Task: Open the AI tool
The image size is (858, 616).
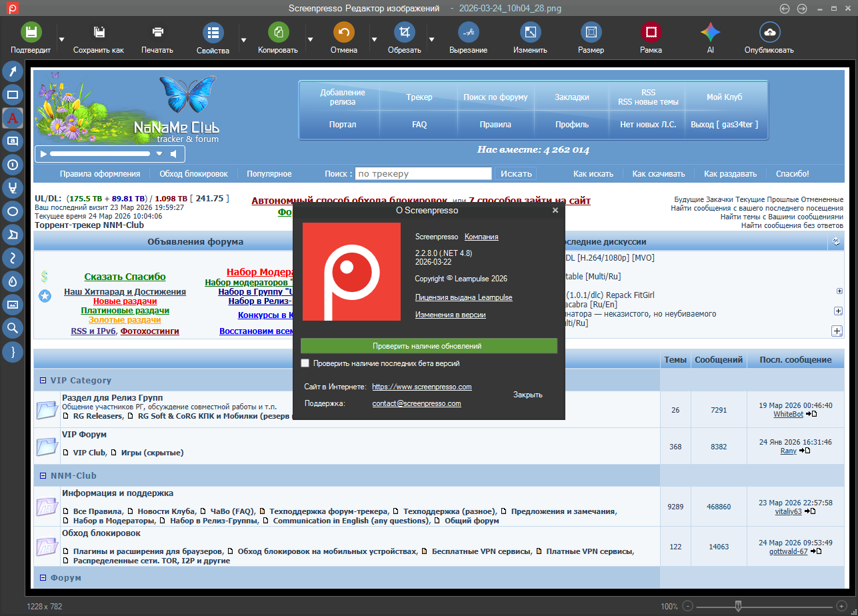Action: pyautogui.click(x=710, y=32)
